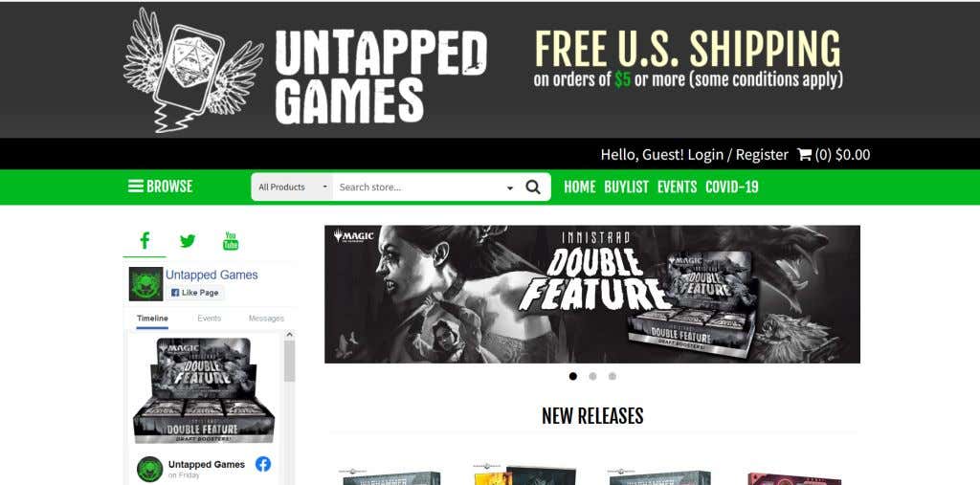Select the first carousel dot

coord(573,376)
